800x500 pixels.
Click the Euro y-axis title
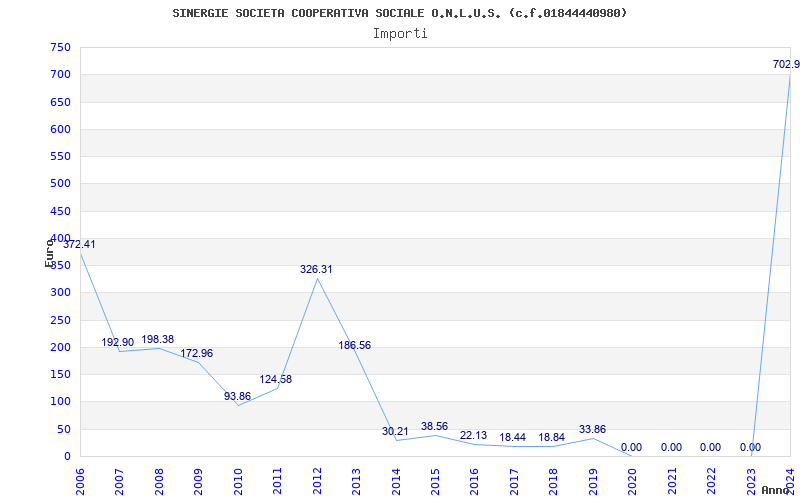click(49, 253)
